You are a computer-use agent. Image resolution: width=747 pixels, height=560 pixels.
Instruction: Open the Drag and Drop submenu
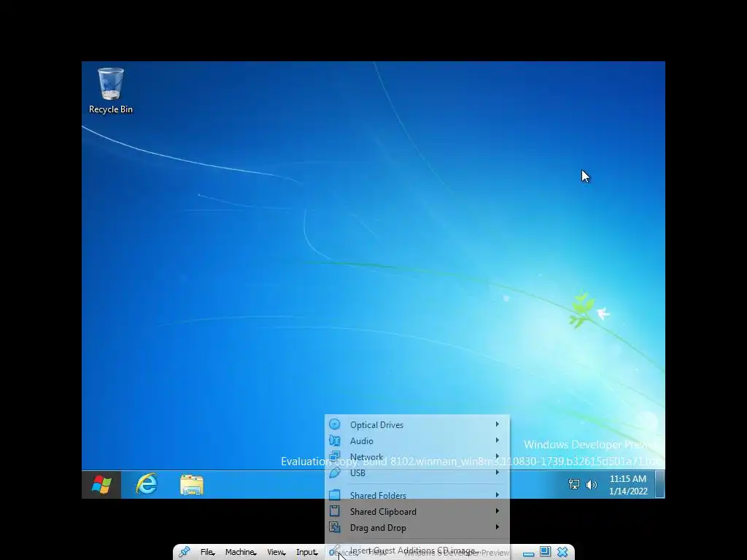click(x=417, y=528)
